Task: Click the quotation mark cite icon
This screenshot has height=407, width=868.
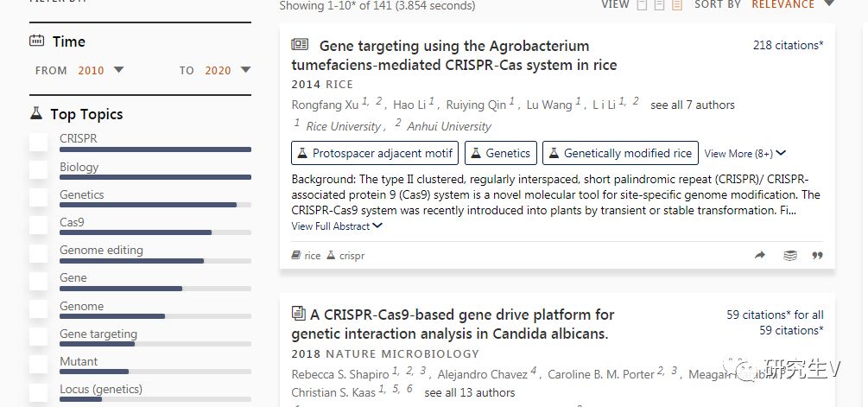Action: (818, 255)
